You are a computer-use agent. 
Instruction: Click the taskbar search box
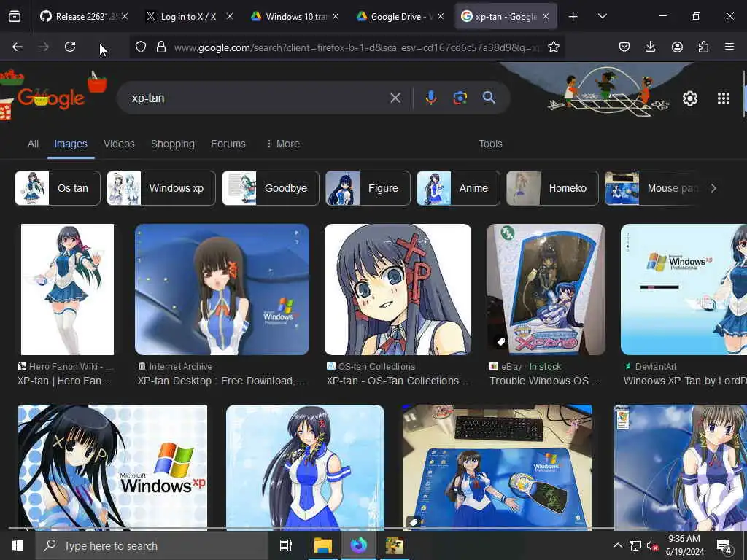click(x=152, y=545)
